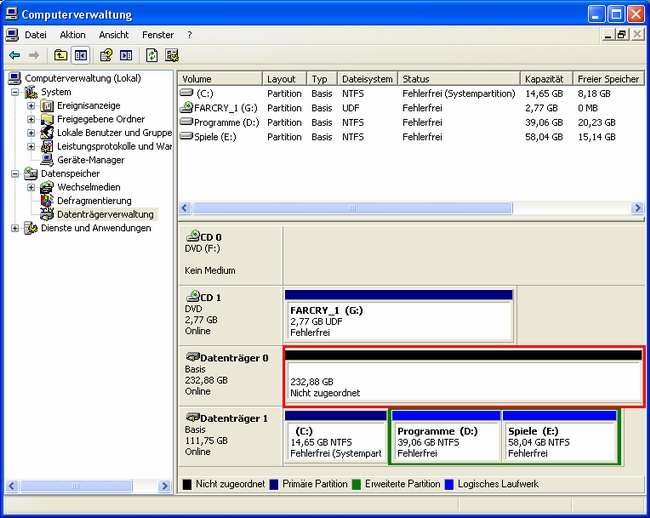Image resolution: width=650 pixels, height=518 pixels.
Task: Collapse the System tree node
Action: [x=15, y=92]
